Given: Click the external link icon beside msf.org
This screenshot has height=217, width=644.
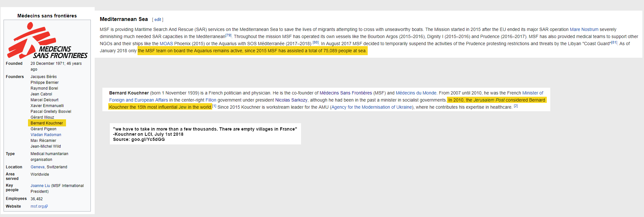Looking at the screenshot, I should point(46,207).
